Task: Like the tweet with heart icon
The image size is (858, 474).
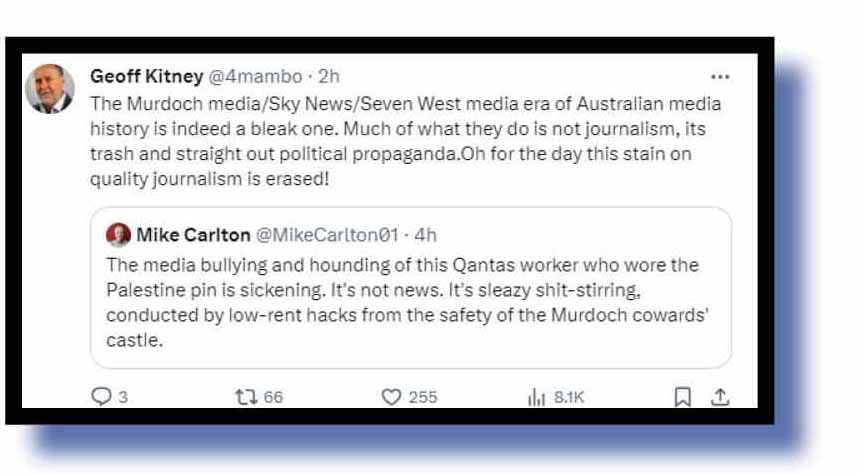Action: 392,397
